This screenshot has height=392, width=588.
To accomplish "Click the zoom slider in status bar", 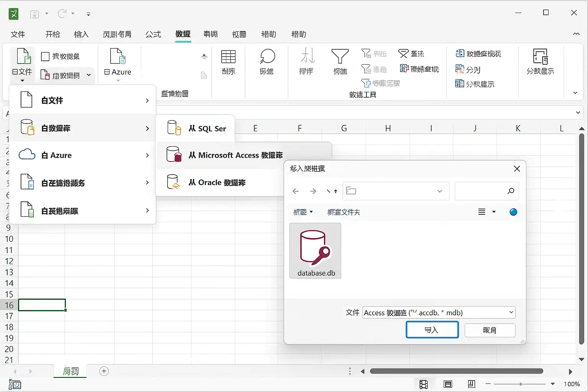I will click(x=520, y=384).
